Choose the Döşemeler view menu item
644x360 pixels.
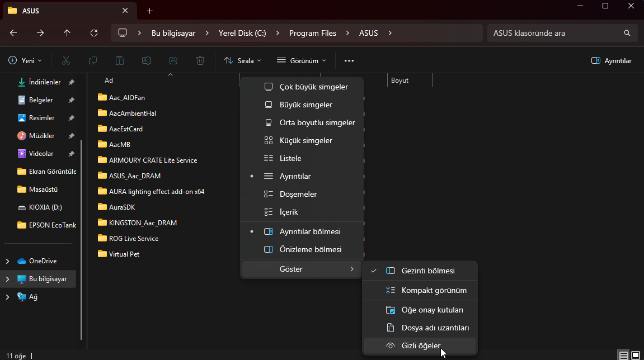point(298,194)
